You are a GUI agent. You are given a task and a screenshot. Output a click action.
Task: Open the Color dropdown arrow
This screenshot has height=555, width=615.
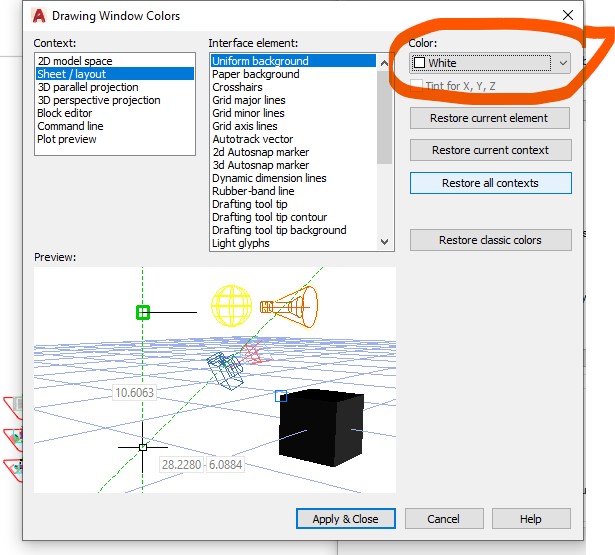click(x=563, y=63)
